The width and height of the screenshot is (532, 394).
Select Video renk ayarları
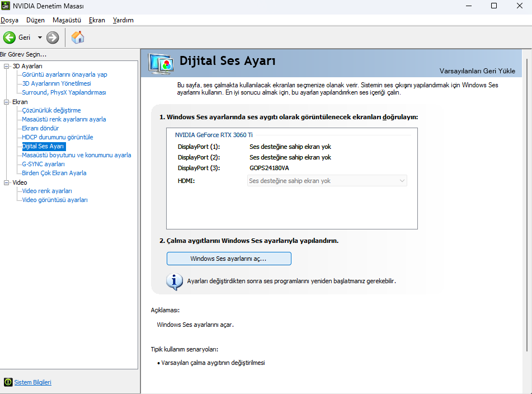tap(47, 191)
